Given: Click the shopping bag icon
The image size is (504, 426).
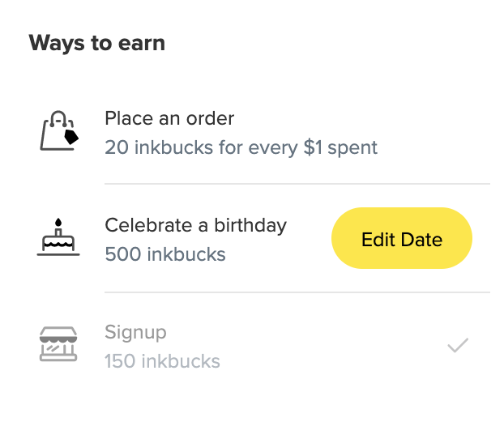Looking at the screenshot, I should pos(58,132).
